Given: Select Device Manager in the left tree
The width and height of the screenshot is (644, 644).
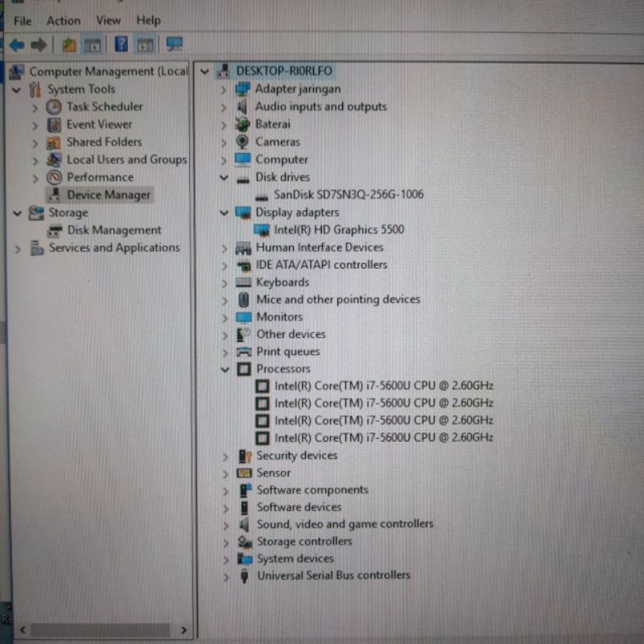Looking at the screenshot, I should pos(109,195).
